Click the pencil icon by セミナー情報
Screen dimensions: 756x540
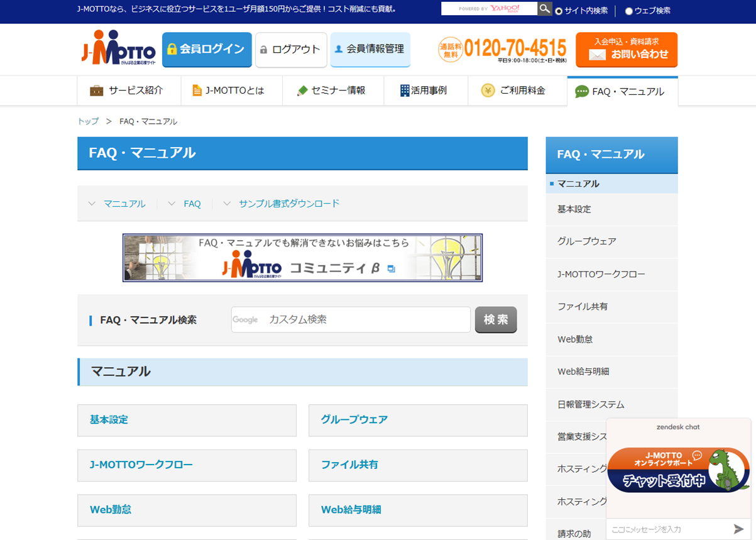coord(302,91)
